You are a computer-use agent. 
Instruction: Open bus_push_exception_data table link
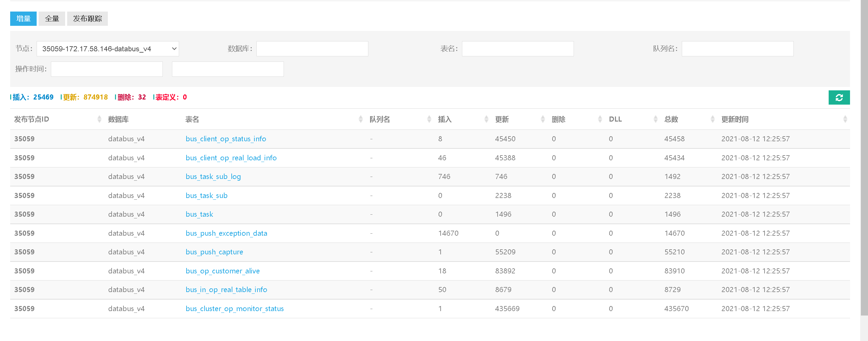click(226, 233)
